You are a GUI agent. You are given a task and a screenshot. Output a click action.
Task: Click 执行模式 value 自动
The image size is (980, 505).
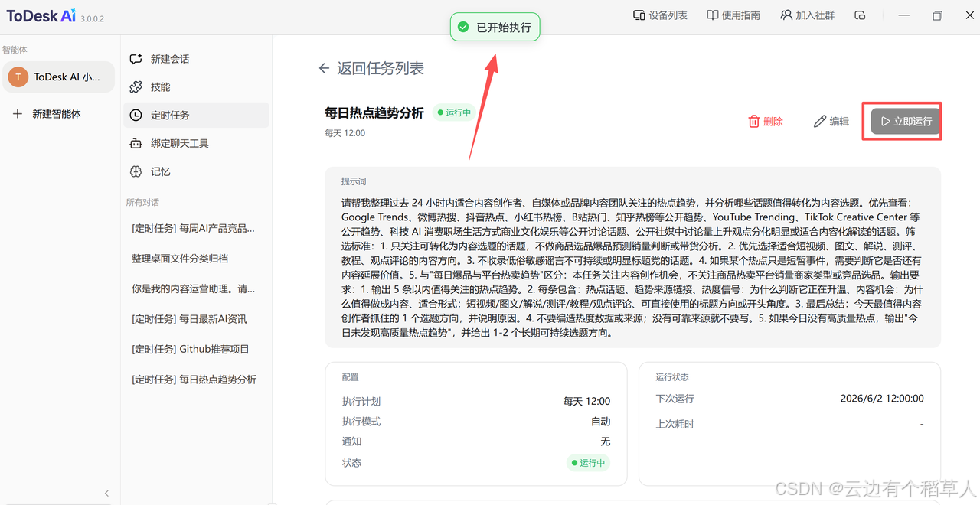[x=601, y=422]
